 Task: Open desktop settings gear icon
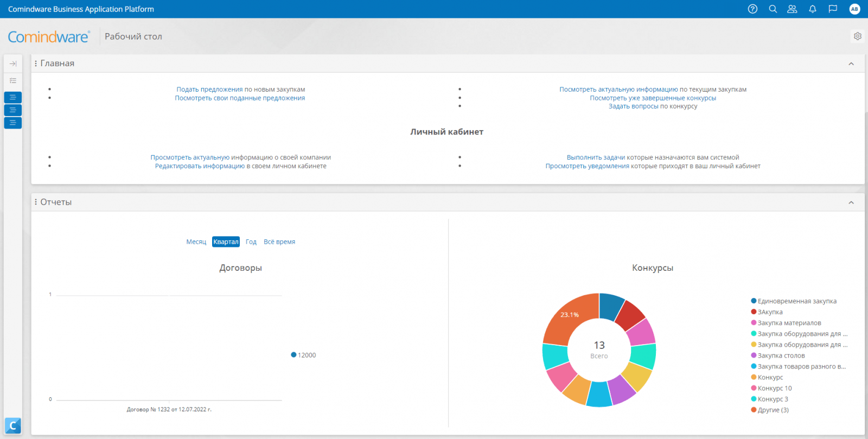tap(858, 36)
